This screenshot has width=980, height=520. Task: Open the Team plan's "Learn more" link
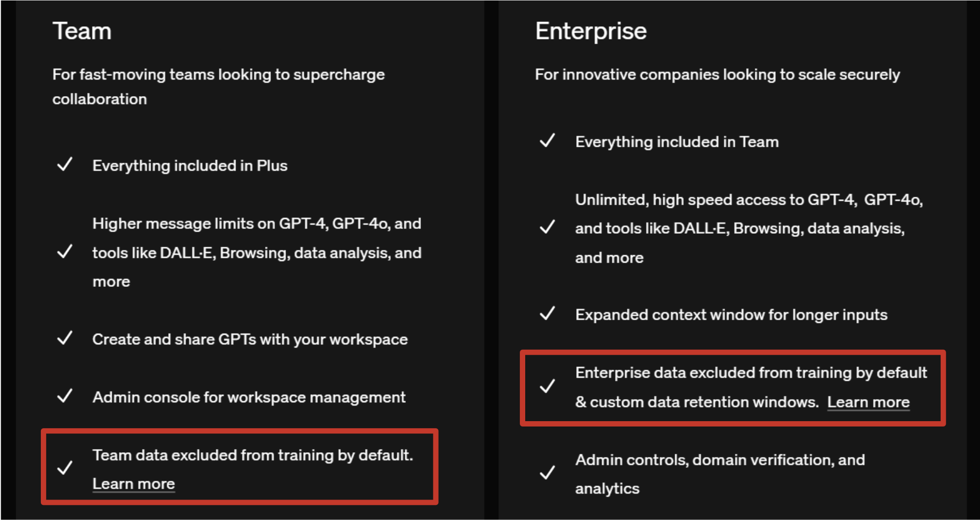point(133,484)
